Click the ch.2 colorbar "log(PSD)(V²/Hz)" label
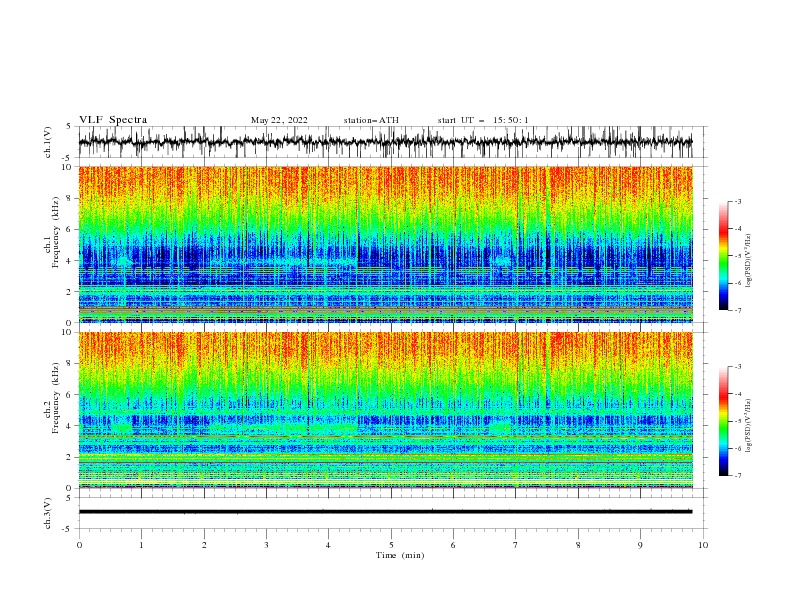This screenshot has width=792, height=612. [x=749, y=426]
